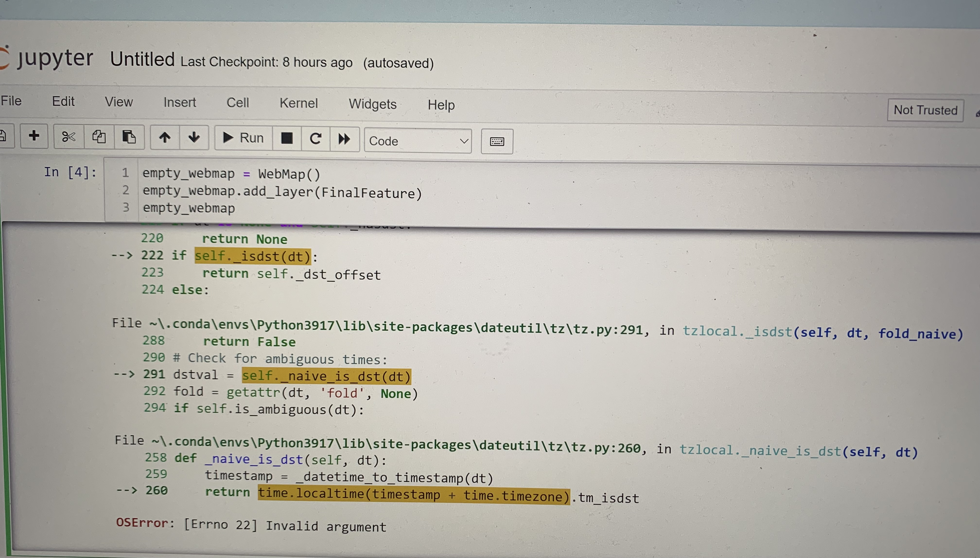The height and width of the screenshot is (558, 980).
Task: Click into code line empty_webmap.add_layer(FinalFeature)
Action: point(282,192)
